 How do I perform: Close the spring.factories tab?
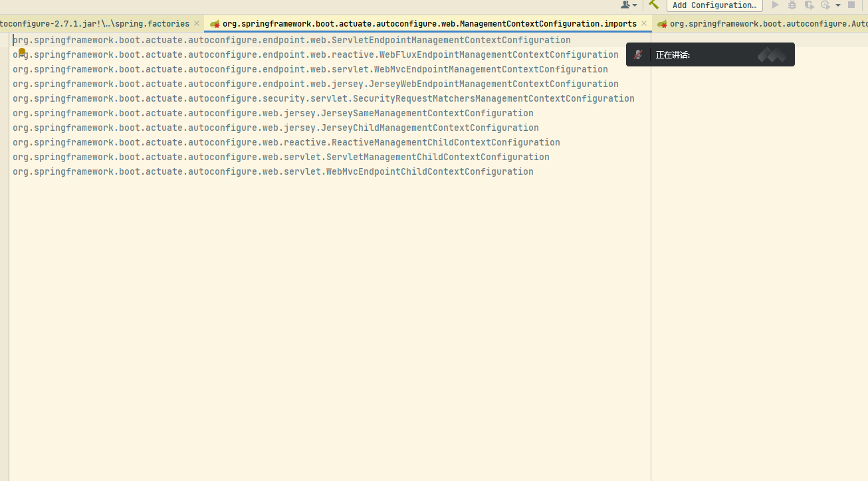(197, 24)
